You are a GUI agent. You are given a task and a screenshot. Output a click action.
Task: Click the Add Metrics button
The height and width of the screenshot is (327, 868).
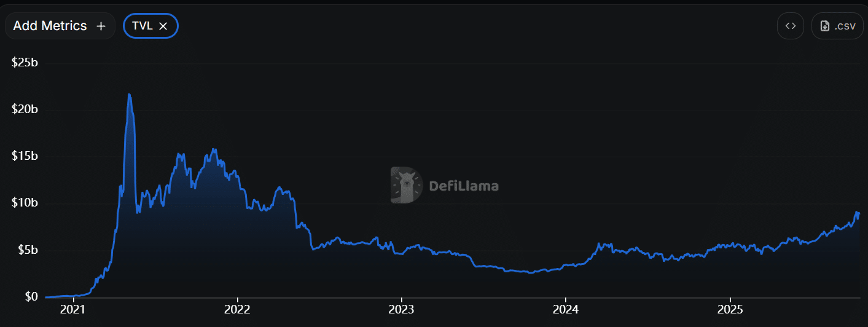point(52,26)
